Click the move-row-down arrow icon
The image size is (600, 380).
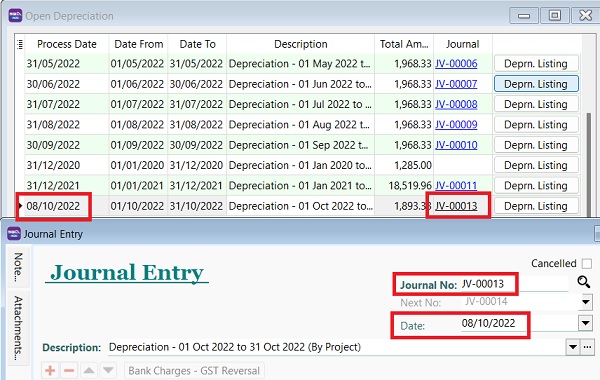point(108,370)
